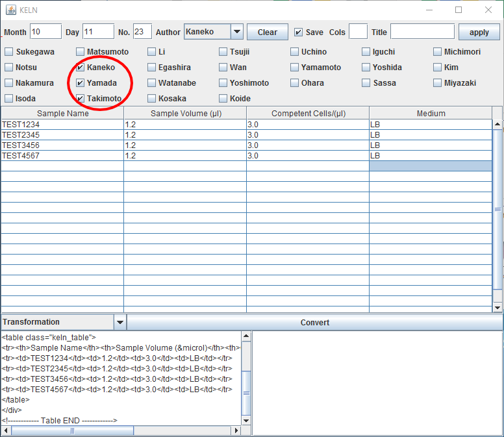This screenshot has height=437, width=504.
Task: Click the right-side output text area
Action: pos(377,383)
